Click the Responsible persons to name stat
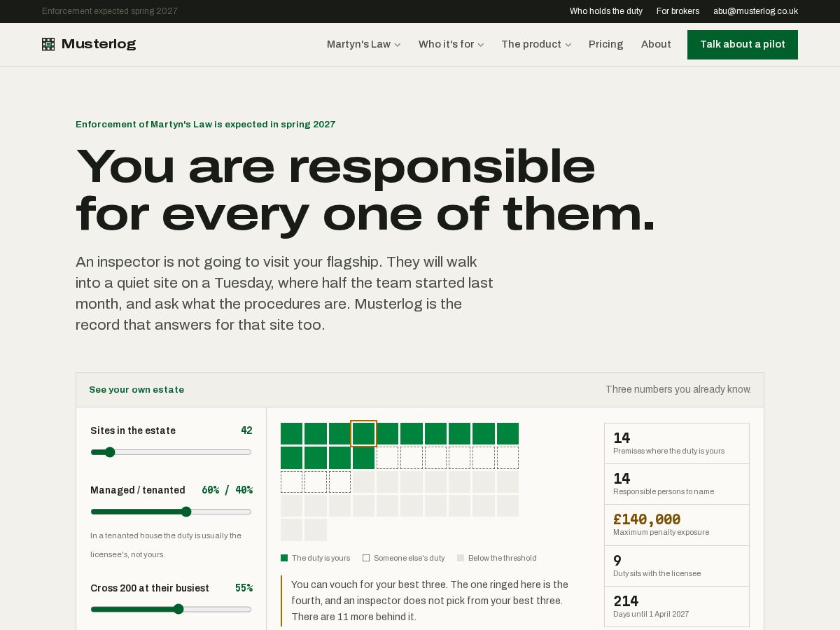Screen dimensions: 840x630 (x=677, y=484)
